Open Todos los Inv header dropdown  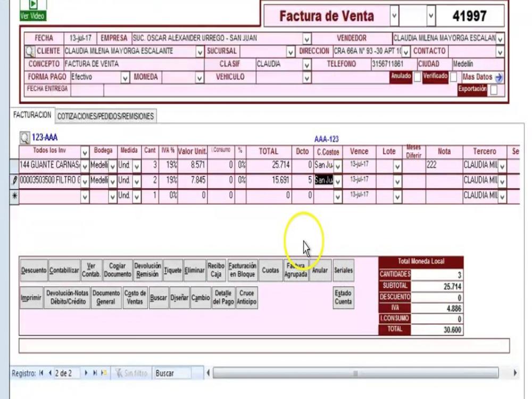point(85,152)
